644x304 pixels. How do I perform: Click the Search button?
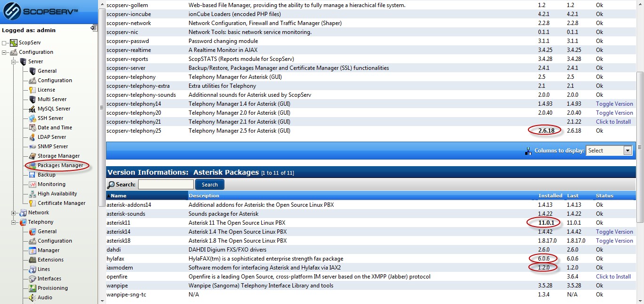pos(210,185)
